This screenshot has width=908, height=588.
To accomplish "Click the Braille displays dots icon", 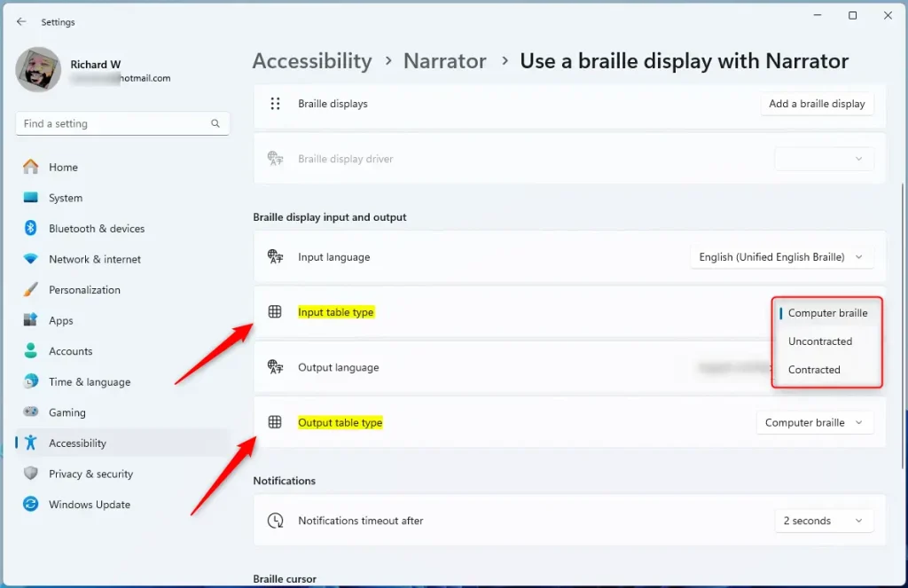I will pos(275,104).
